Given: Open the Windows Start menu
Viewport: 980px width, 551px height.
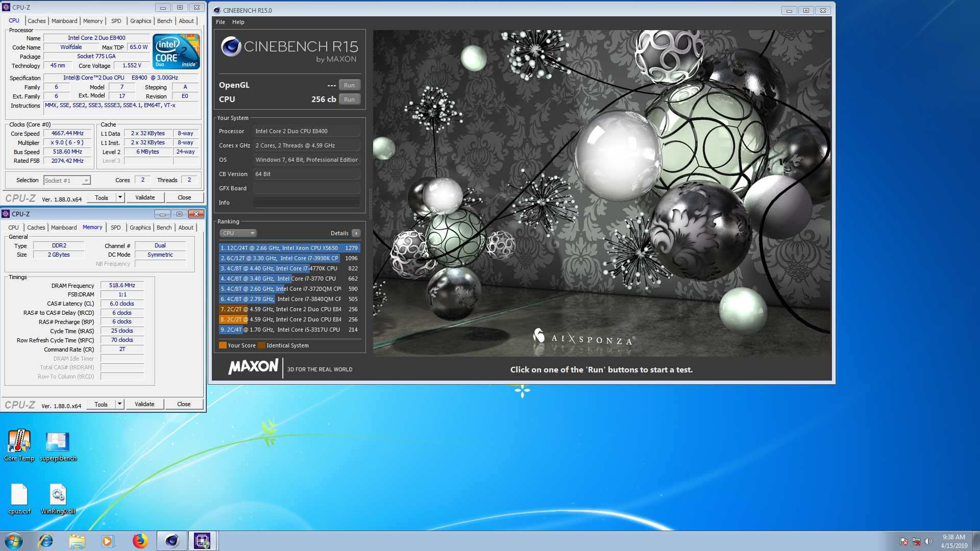Looking at the screenshot, I should pos(14,541).
